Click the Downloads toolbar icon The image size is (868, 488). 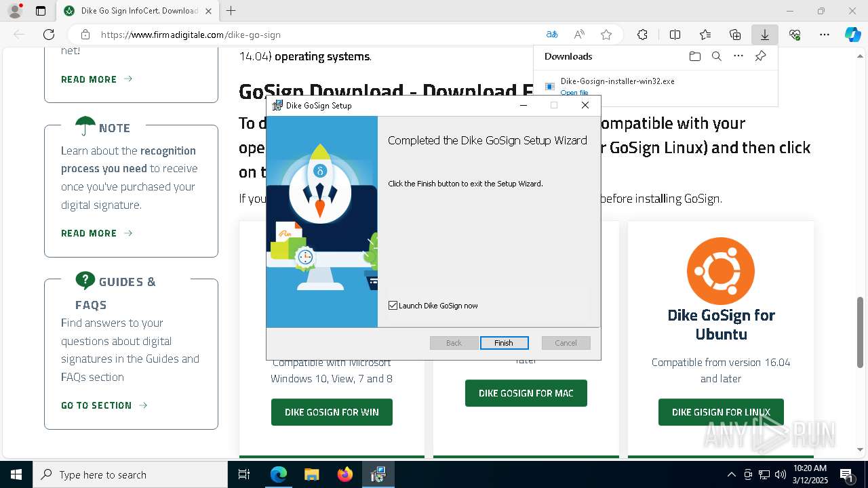[764, 35]
